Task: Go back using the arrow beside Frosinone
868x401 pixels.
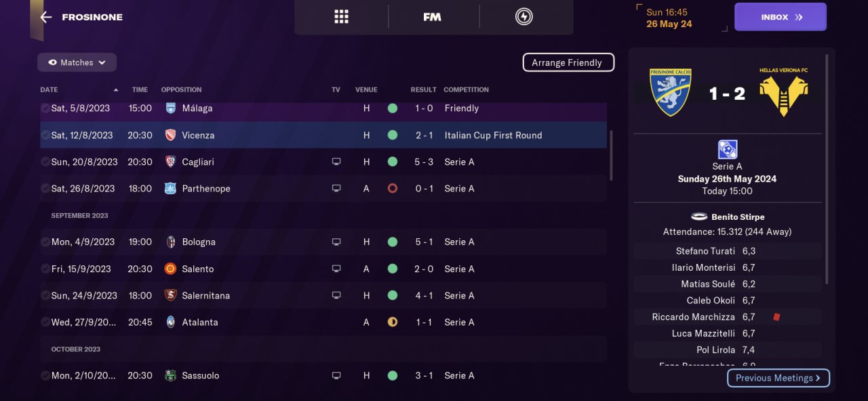Action: [45, 17]
